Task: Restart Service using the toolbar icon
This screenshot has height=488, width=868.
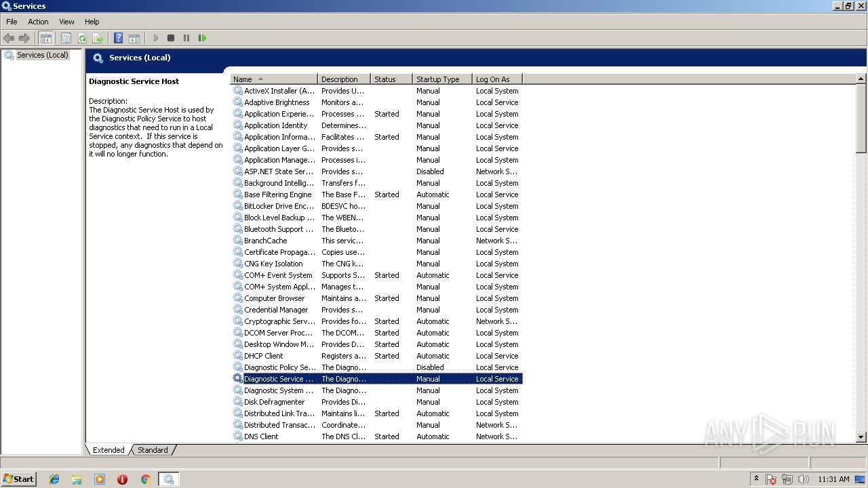Action: coord(202,39)
